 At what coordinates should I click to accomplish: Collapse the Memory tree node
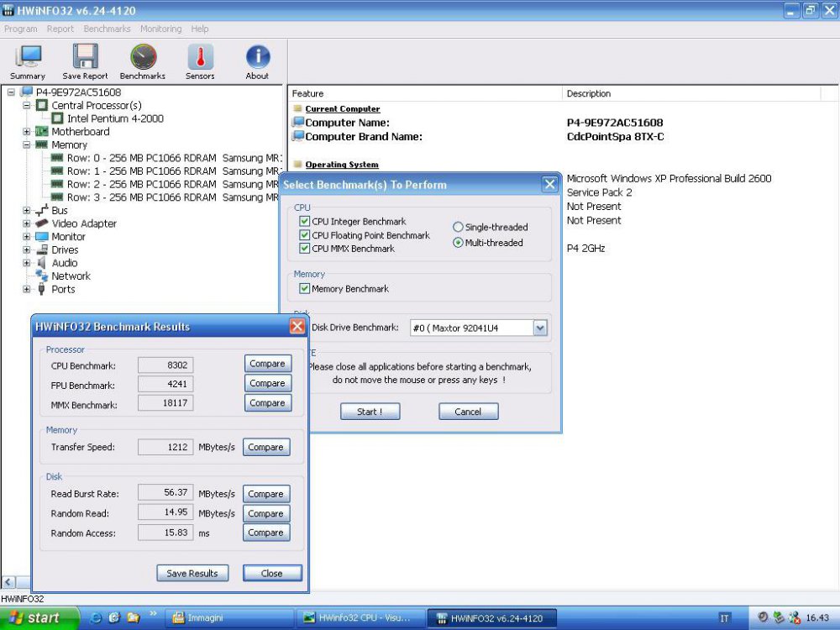(28, 144)
